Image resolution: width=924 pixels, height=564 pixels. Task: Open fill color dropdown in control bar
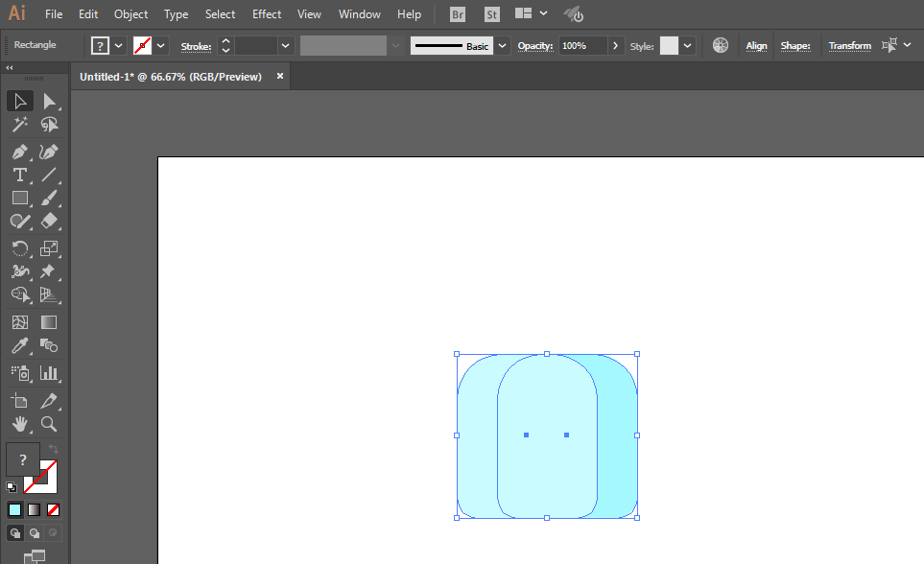118,45
